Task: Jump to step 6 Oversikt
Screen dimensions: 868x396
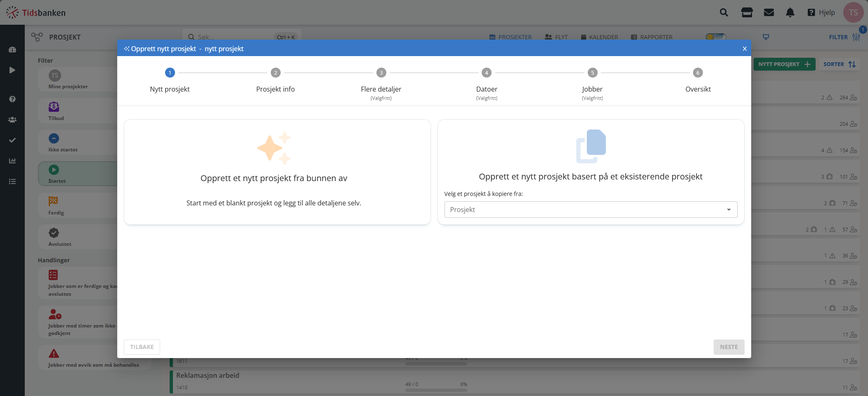Action: [698, 73]
